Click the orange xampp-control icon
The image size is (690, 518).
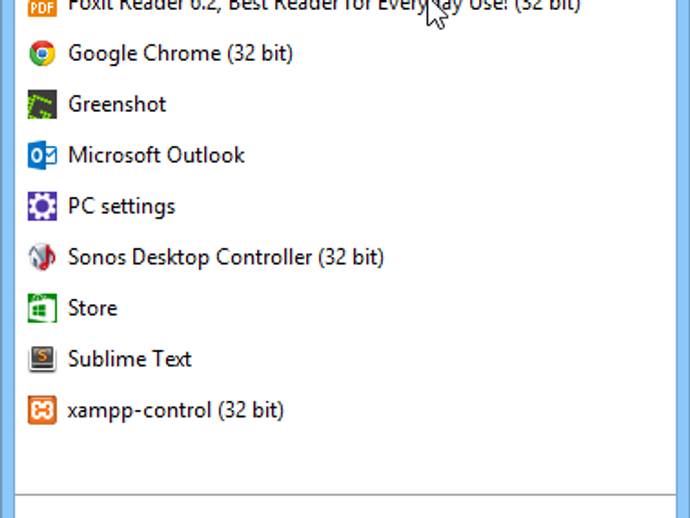click(42, 411)
